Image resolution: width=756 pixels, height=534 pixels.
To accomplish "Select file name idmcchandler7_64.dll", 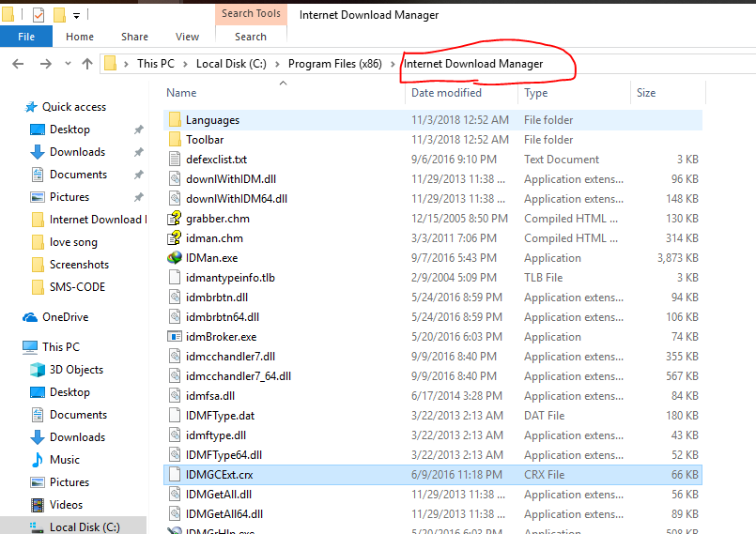I will point(239,376).
